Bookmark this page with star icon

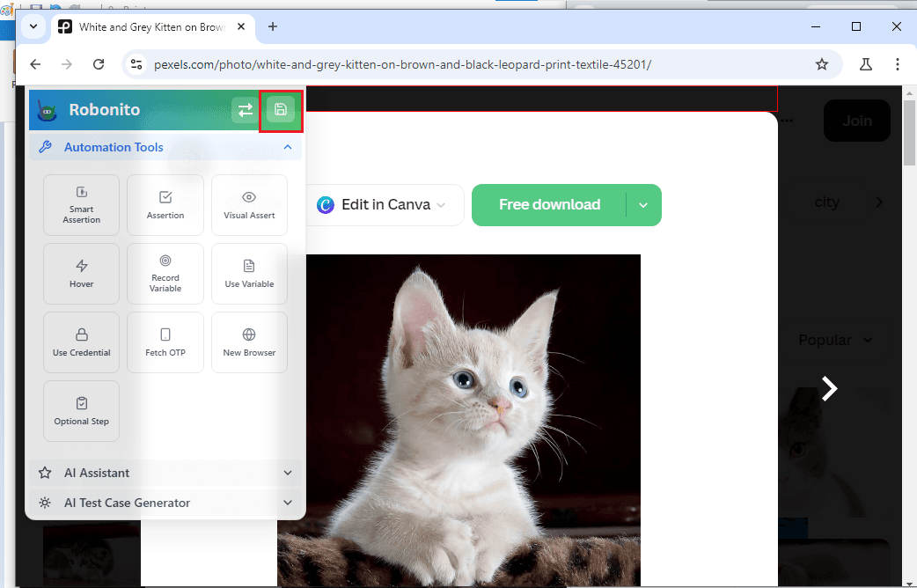(x=822, y=64)
